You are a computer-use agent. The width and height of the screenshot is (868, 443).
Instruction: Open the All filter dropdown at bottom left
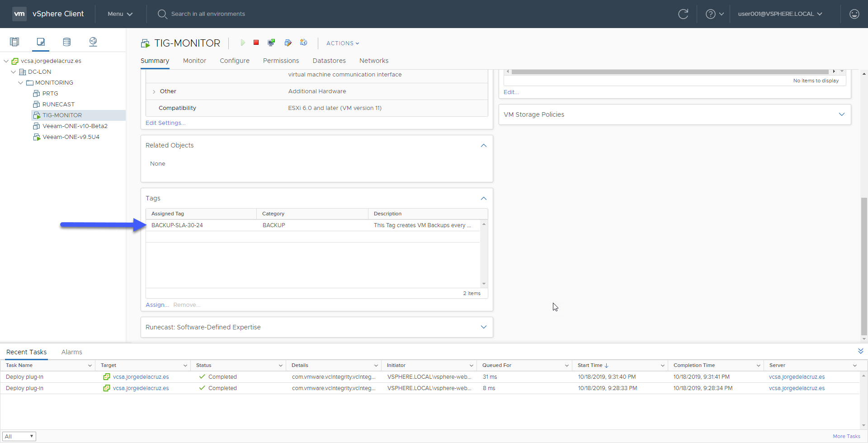pyautogui.click(x=19, y=437)
